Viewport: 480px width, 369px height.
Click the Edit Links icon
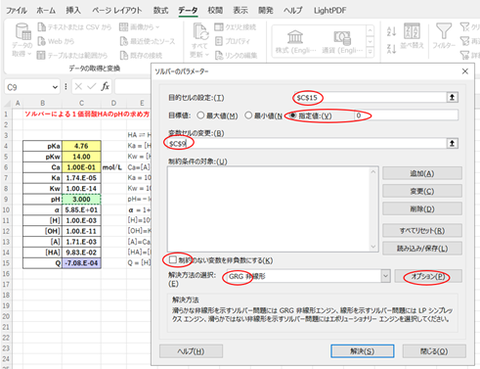pos(219,55)
